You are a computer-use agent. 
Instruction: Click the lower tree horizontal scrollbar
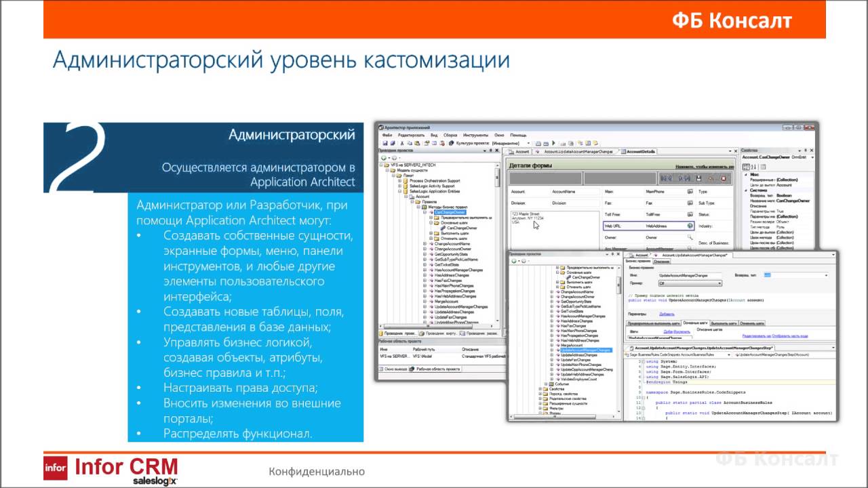coord(555,416)
